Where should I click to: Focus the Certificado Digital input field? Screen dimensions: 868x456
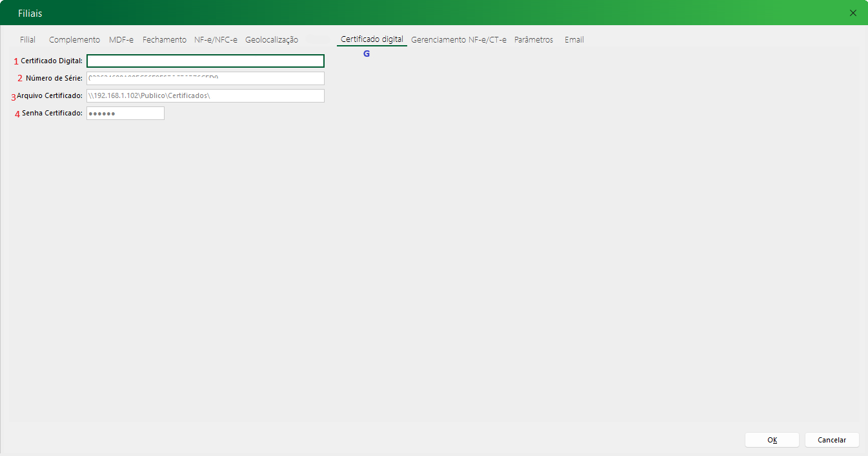pos(205,61)
